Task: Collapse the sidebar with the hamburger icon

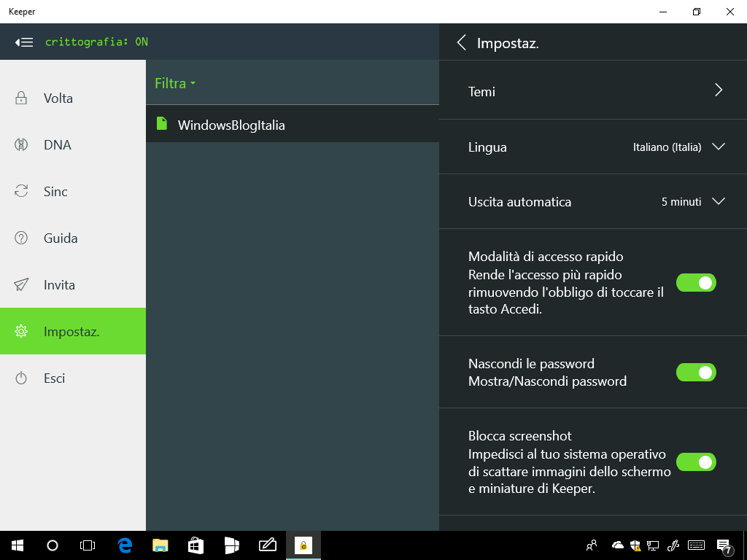Action: pos(24,42)
